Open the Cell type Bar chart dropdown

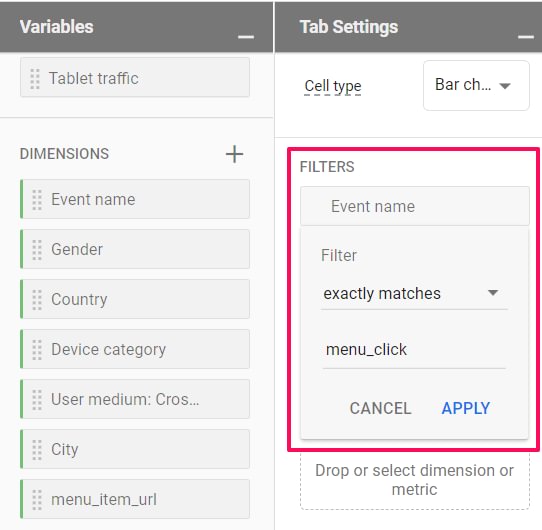click(x=476, y=85)
